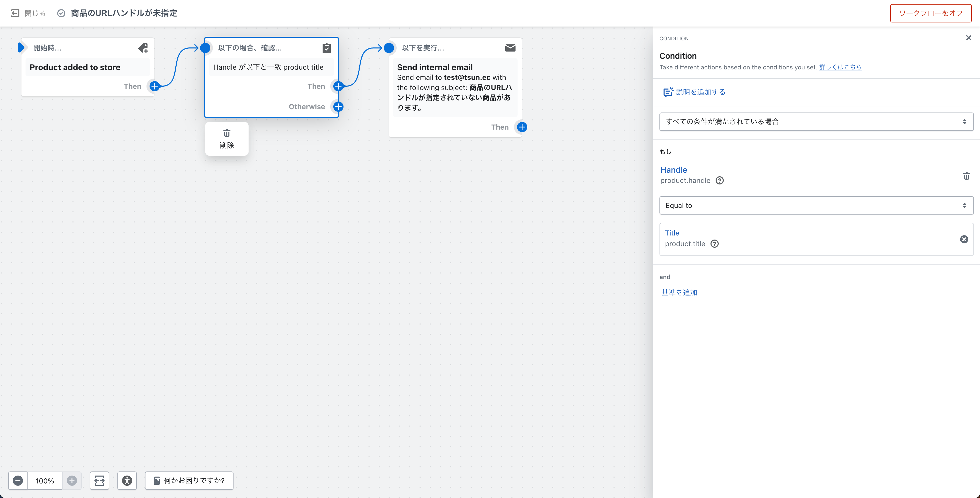Screen dimensions: 980x498
Task: Turn off the workflow
Action: (930, 13)
